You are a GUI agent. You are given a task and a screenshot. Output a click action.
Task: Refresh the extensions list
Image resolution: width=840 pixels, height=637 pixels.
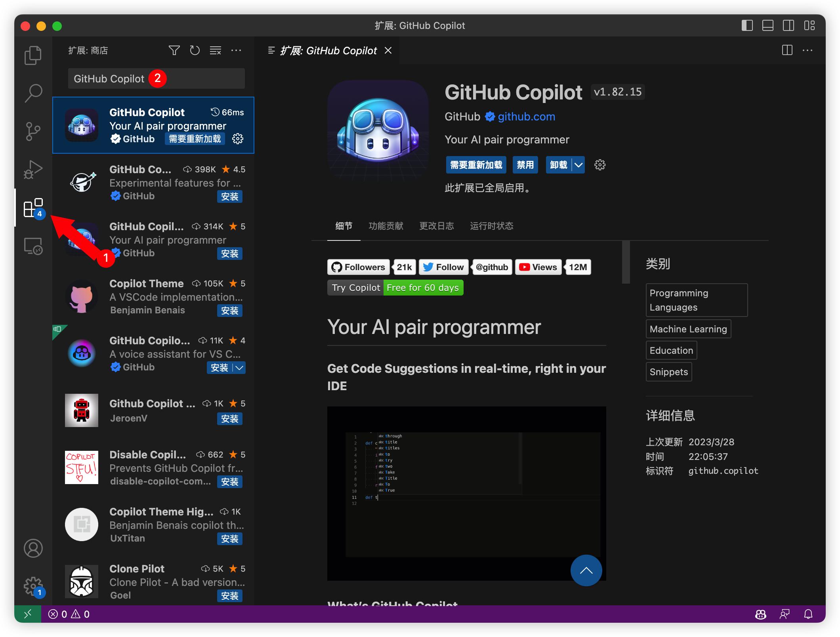[195, 50]
